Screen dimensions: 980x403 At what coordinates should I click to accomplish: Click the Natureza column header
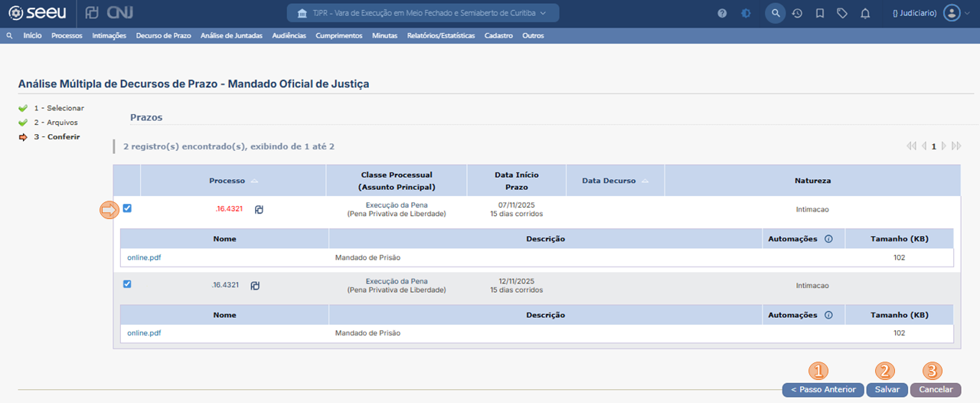click(x=812, y=181)
